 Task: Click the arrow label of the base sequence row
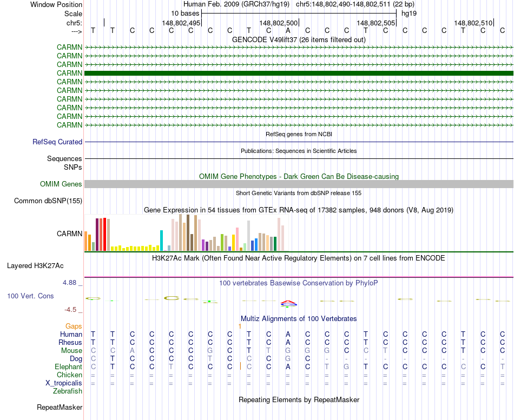77,31
